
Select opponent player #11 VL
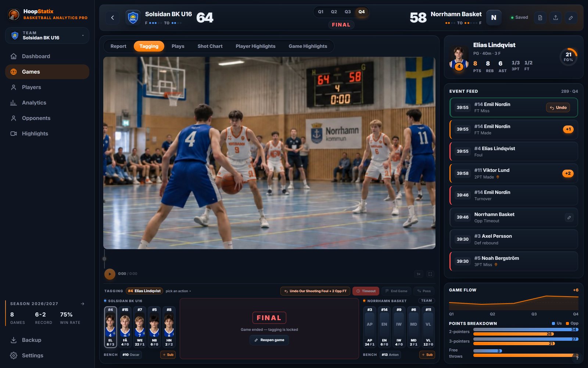click(x=428, y=327)
